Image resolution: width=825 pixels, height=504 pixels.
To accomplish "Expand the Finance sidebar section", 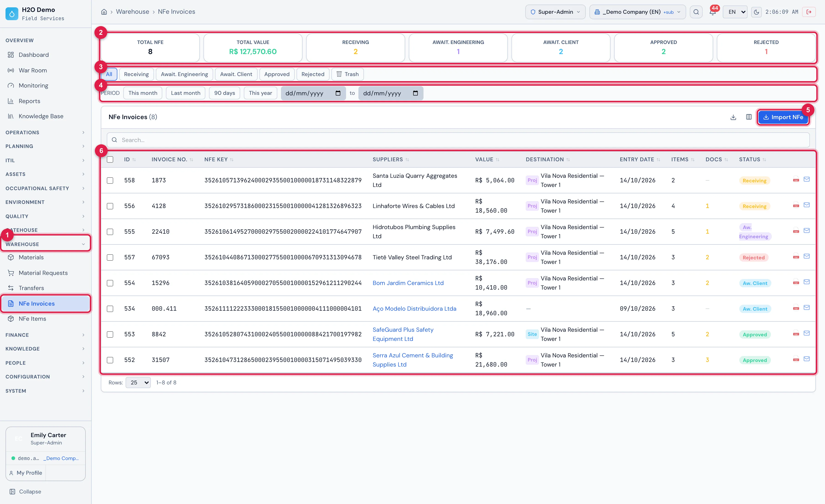I will (x=45, y=335).
